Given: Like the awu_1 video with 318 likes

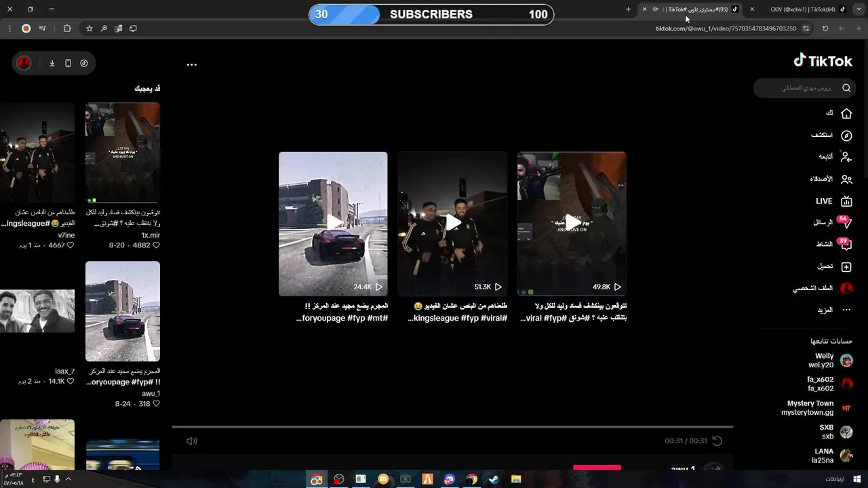Looking at the screenshot, I should coord(156,404).
